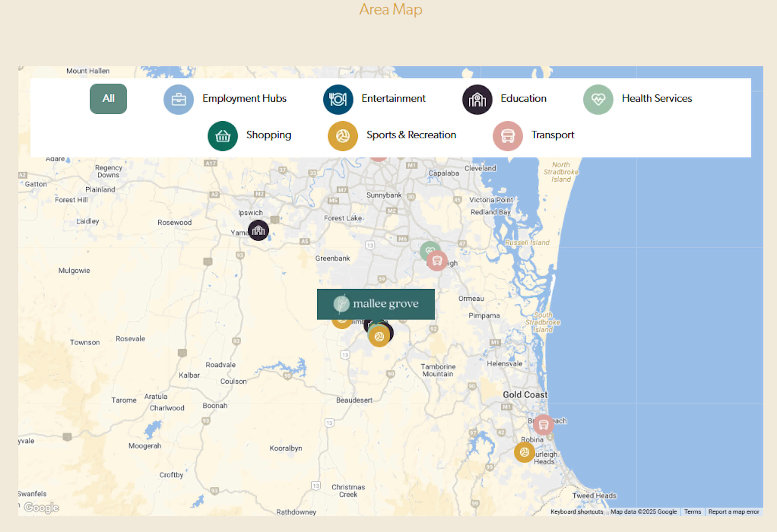
Task: Filter map by Transport bus icon
Action: (x=507, y=136)
